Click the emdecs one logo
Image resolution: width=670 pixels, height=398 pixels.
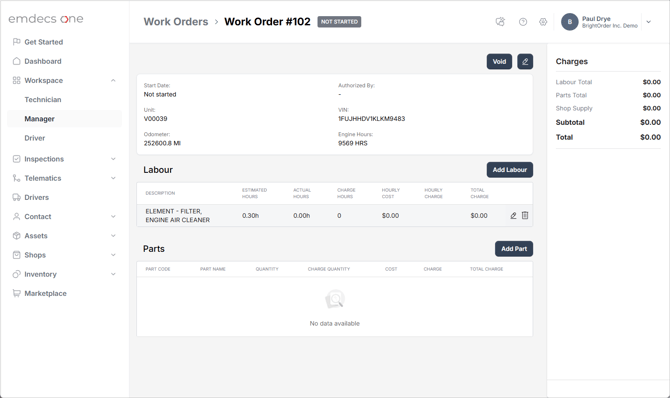click(46, 19)
